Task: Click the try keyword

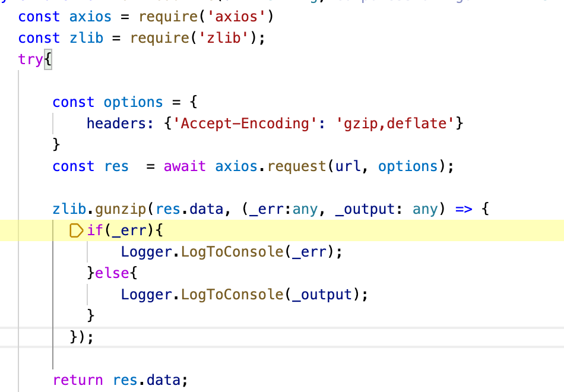Action: tap(30, 60)
